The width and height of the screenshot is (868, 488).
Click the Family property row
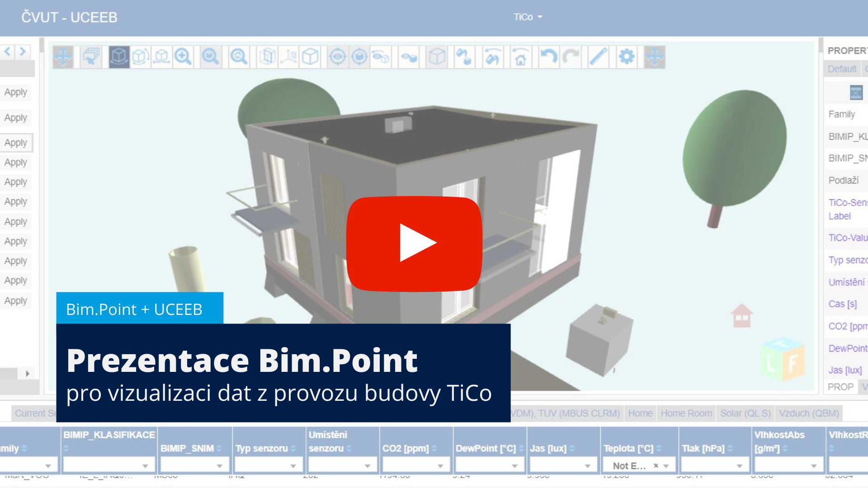click(846, 114)
